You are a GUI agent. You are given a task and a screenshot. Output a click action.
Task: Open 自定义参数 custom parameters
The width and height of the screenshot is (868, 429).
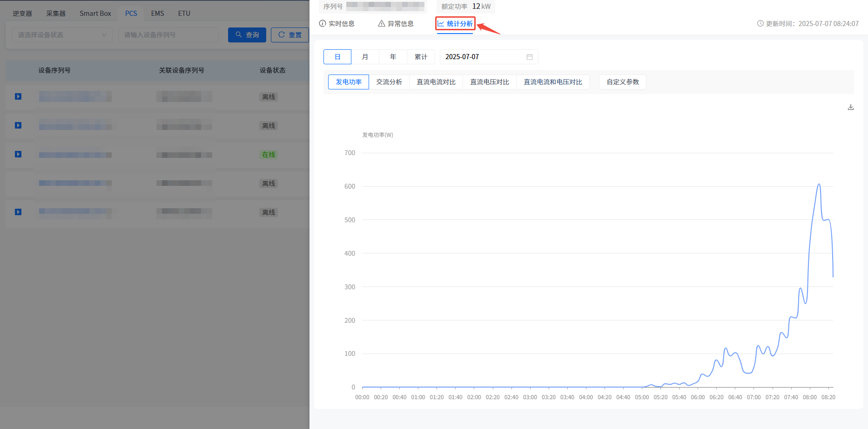622,82
